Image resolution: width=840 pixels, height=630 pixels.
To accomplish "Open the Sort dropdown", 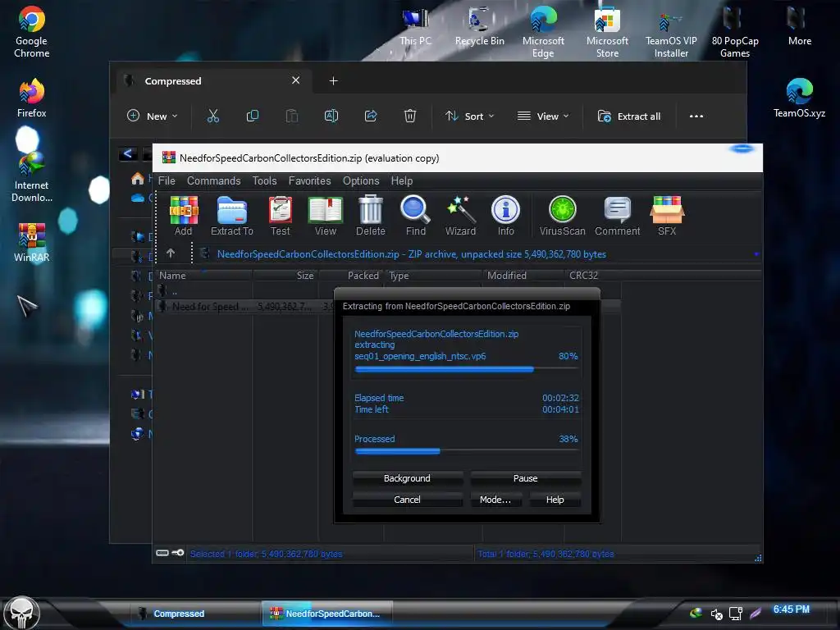I will click(x=469, y=116).
